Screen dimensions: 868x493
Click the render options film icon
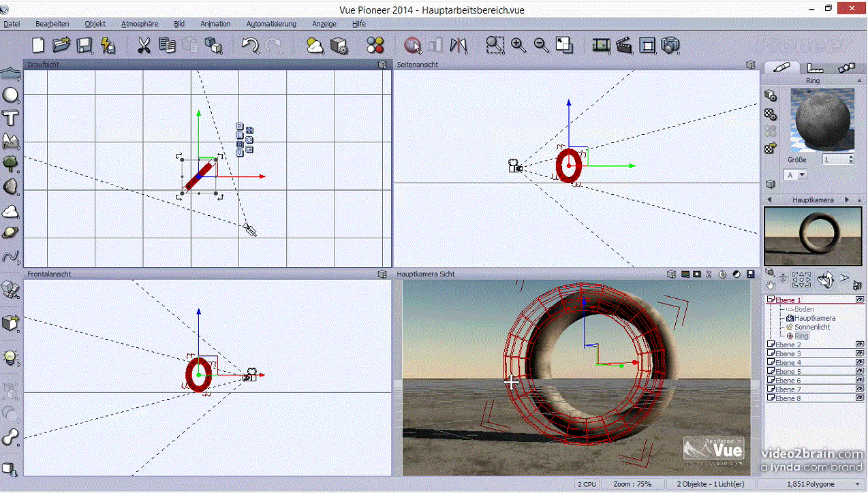pyautogui.click(x=601, y=45)
